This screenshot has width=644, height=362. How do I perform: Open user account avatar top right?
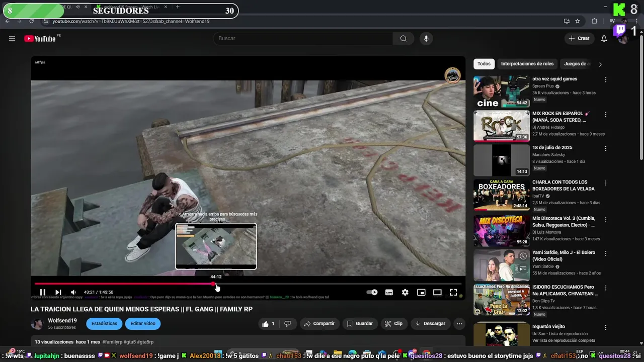tap(623, 39)
